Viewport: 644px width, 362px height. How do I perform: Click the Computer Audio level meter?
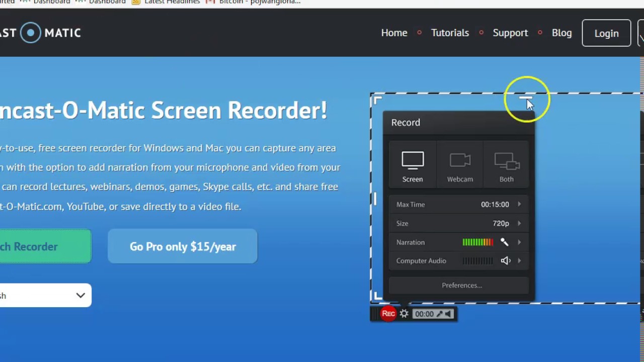[478, 260]
